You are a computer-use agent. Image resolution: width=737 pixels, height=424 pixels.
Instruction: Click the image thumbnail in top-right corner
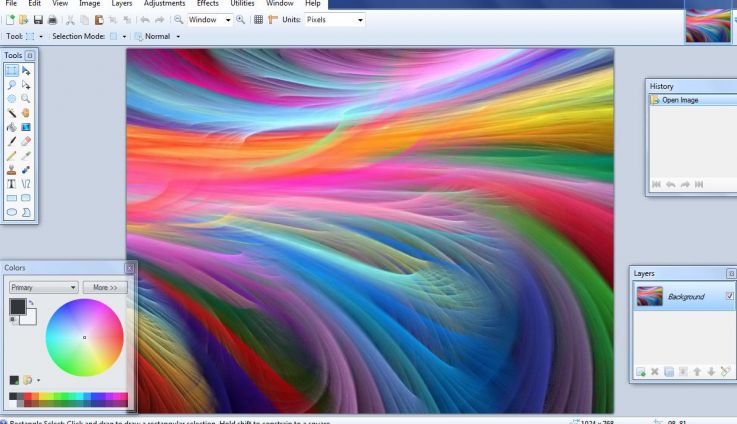click(708, 26)
